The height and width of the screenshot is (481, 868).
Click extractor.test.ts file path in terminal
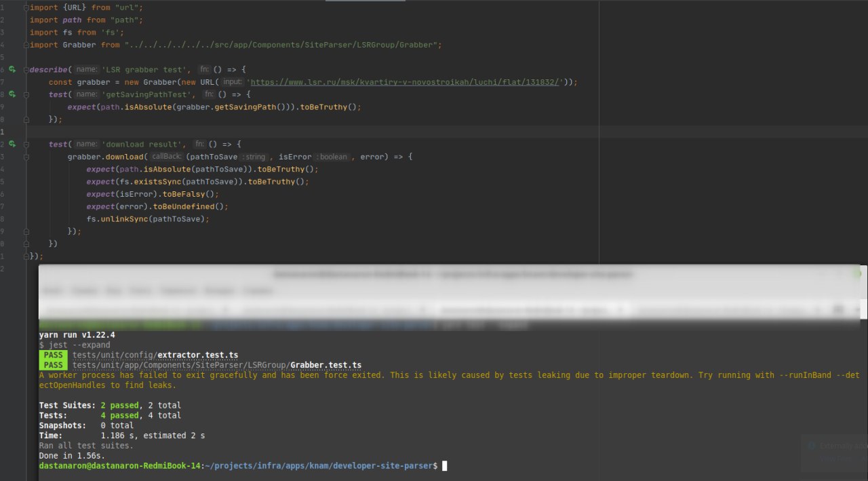pyautogui.click(x=155, y=355)
